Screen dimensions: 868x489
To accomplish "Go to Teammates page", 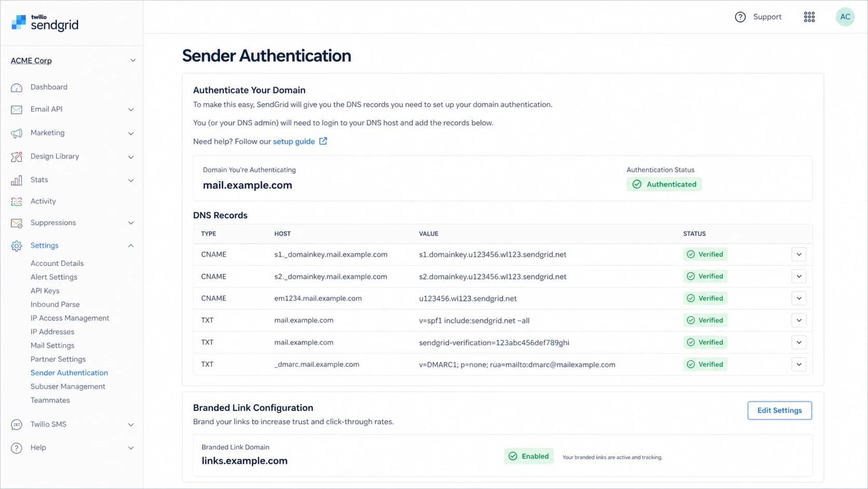I will pyautogui.click(x=50, y=400).
